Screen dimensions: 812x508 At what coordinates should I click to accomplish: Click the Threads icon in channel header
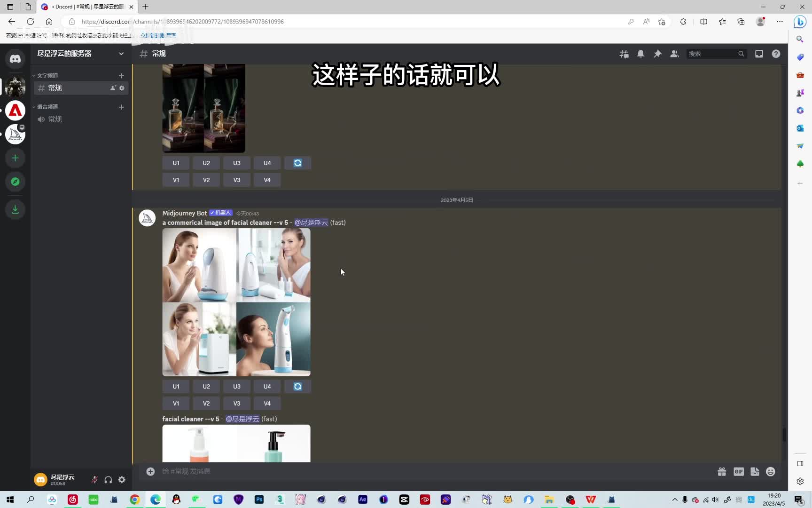point(624,54)
